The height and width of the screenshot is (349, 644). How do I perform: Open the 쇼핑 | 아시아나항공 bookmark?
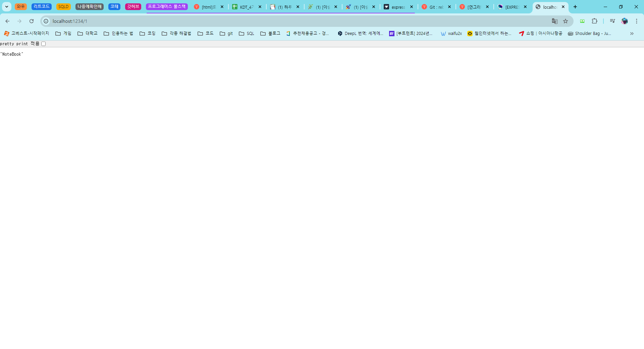[x=541, y=34]
